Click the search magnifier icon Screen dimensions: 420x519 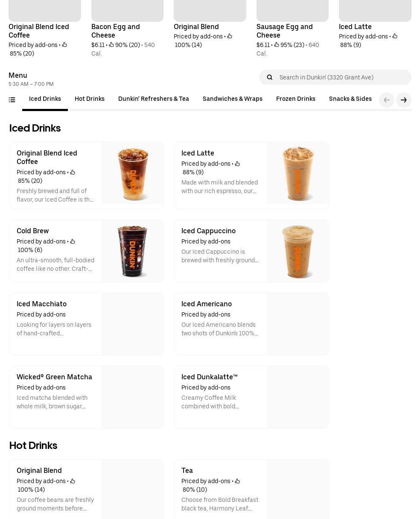point(270,77)
